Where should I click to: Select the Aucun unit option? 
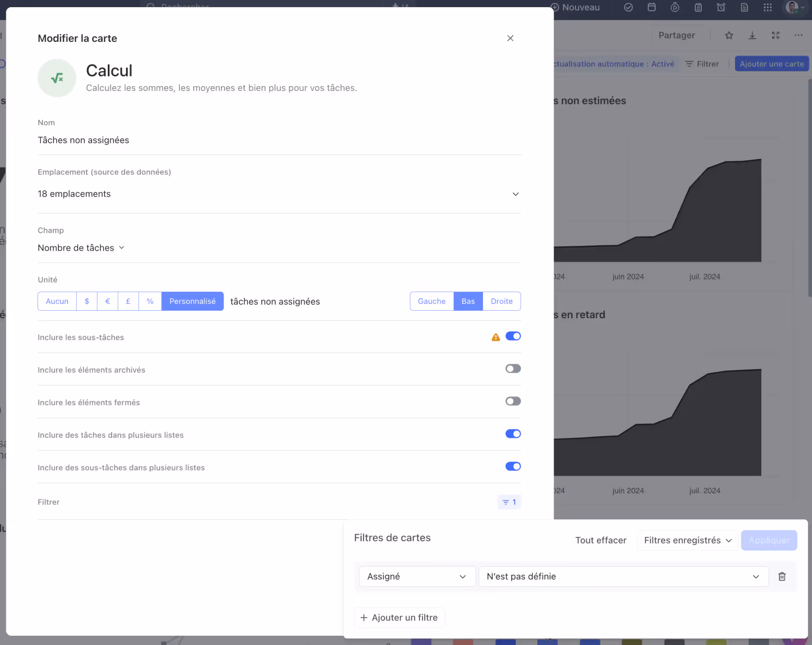[x=57, y=301]
